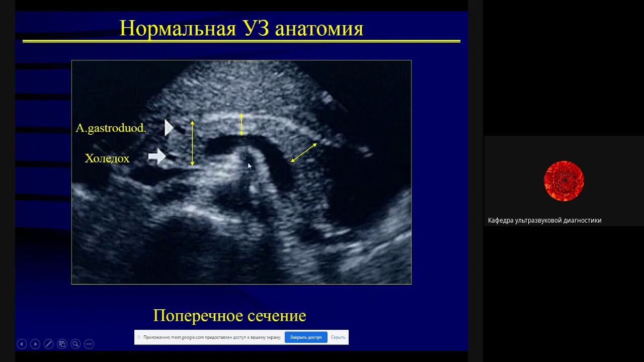
Task: Advance with the next slide arrow
Action: tap(35, 344)
